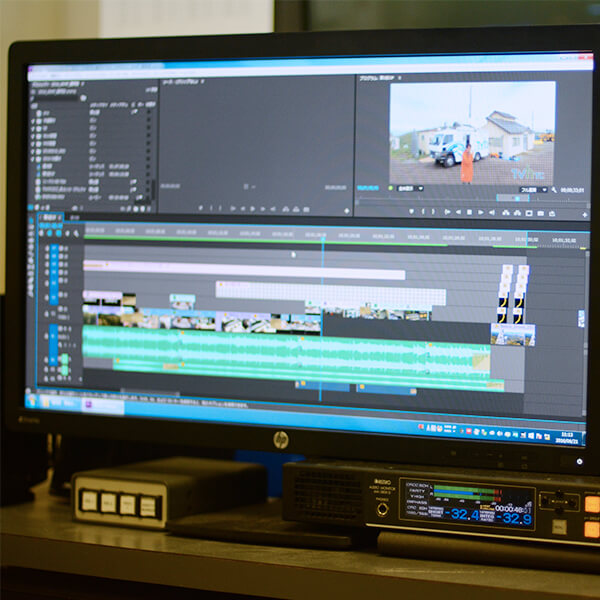
Task: Select the long pink title clip
Action: (x=244, y=269)
